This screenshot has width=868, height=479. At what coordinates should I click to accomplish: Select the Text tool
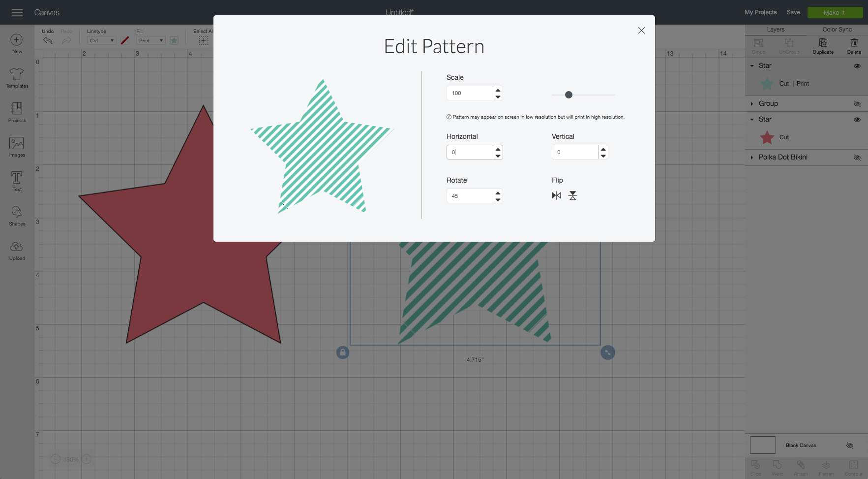pos(17,182)
